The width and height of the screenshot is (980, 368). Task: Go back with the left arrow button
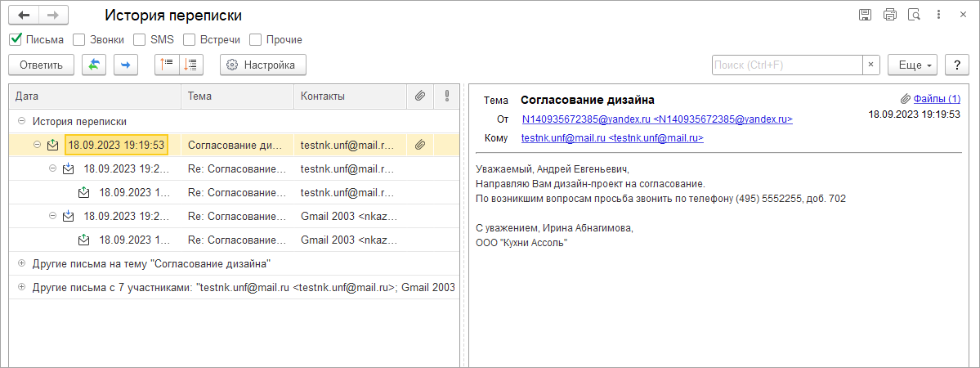24,15
